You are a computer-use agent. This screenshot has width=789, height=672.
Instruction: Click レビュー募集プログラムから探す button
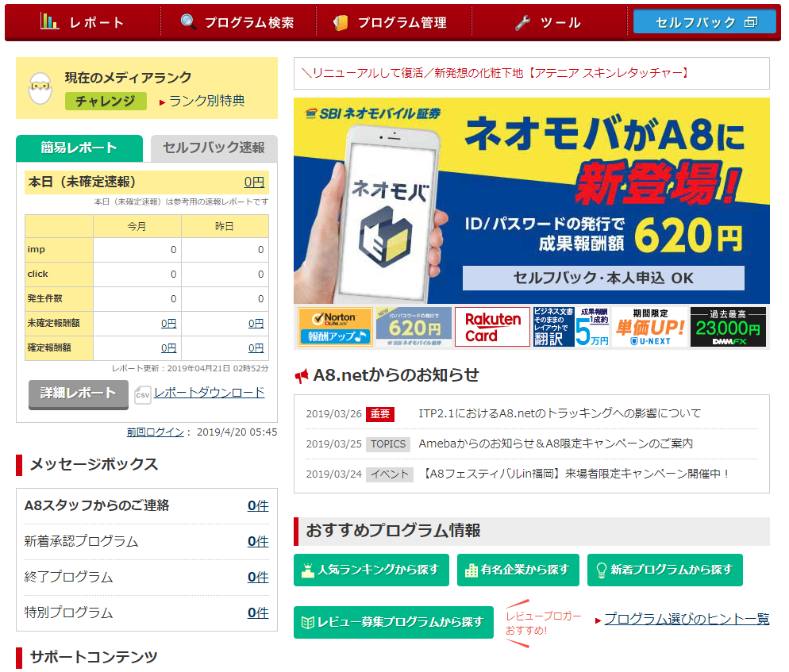click(394, 622)
